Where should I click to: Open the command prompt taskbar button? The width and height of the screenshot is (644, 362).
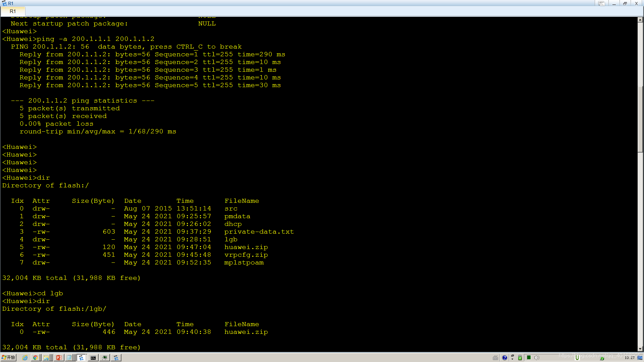(x=93, y=358)
